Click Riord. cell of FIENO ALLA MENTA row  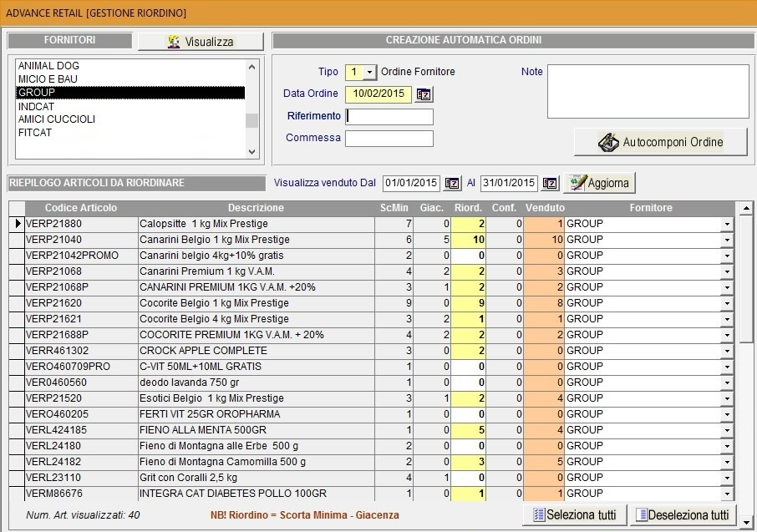468,430
